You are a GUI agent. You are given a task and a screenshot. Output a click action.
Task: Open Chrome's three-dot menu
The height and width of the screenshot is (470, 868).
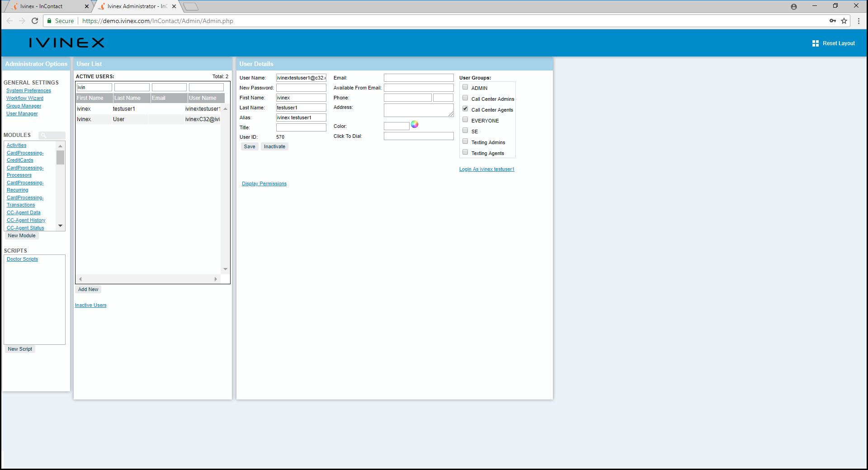[859, 21]
